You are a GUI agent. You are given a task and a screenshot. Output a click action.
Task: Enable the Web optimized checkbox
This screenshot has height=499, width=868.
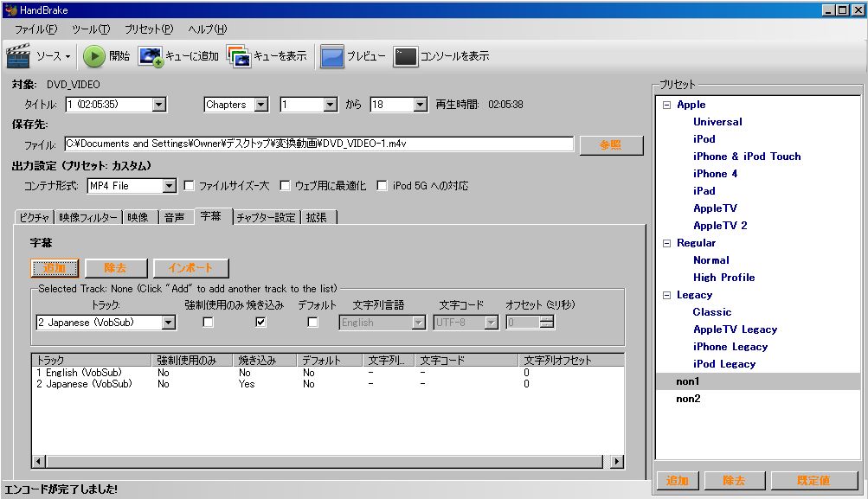click(285, 185)
